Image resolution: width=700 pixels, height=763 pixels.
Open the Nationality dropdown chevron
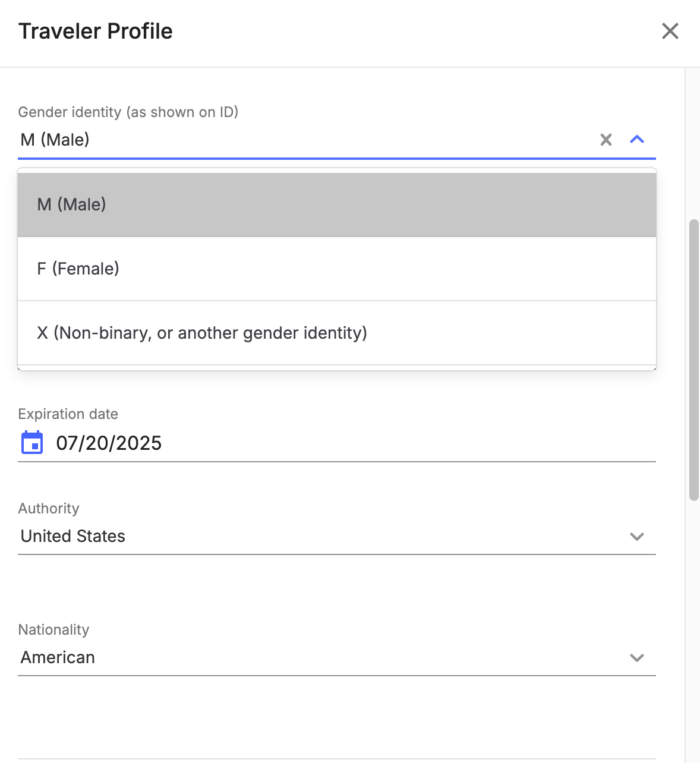click(637, 658)
